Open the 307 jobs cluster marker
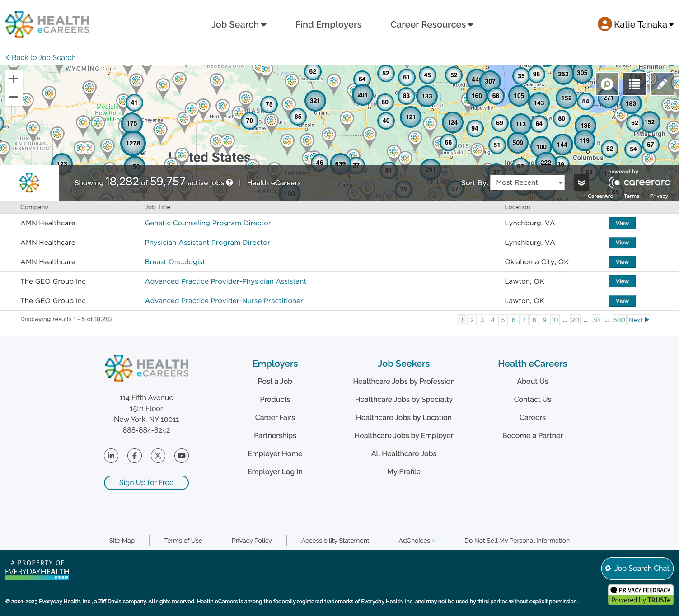Viewport: 679px width, 616px height. (490, 81)
